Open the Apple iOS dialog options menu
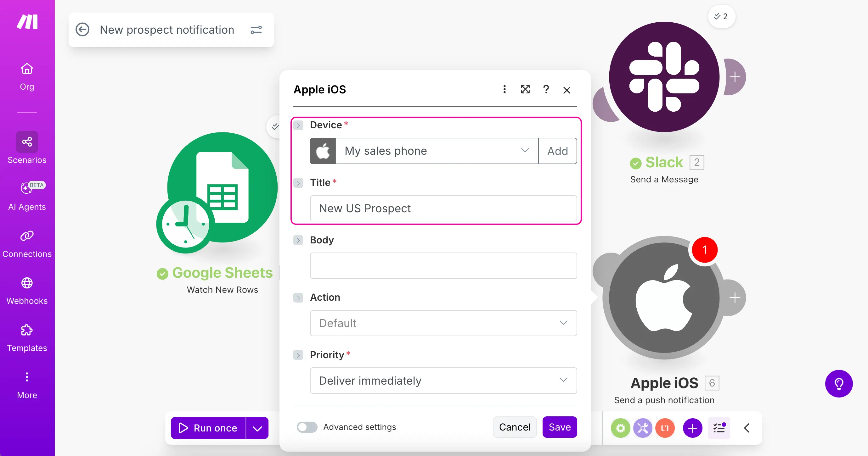The width and height of the screenshot is (868, 456). (504, 89)
